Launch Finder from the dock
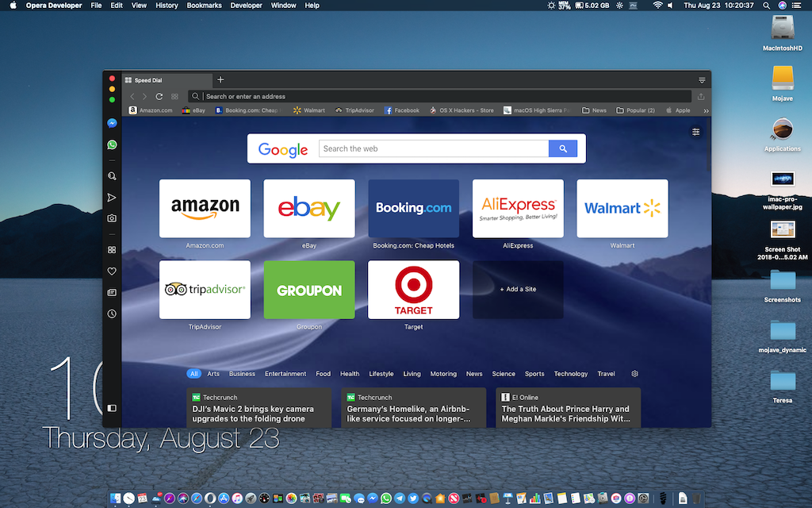Screen dimensions: 812x508 [116, 498]
